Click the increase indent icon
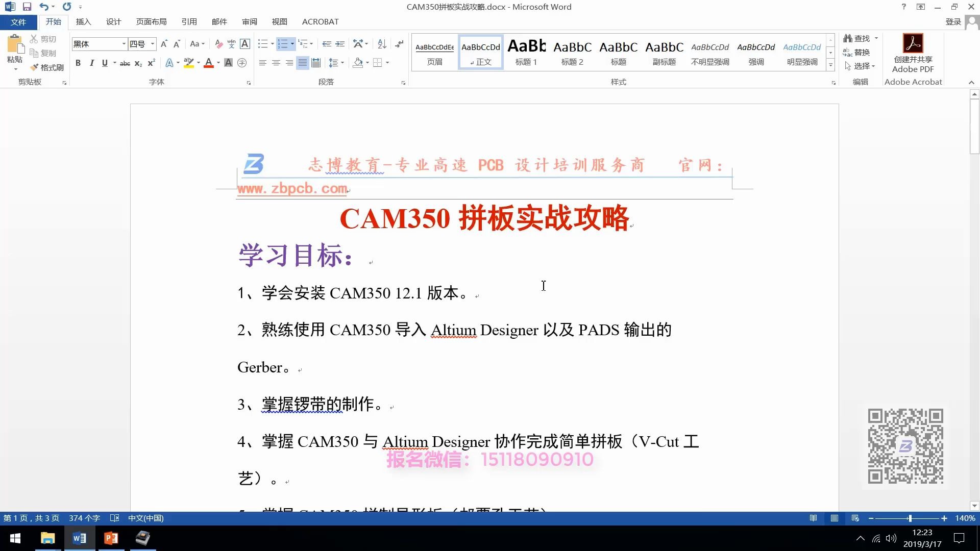The image size is (980, 551). pos(340,44)
